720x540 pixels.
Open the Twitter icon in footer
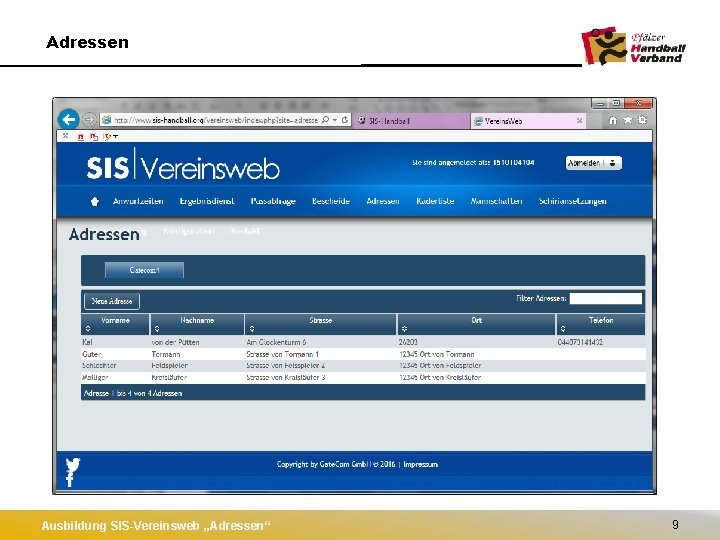point(73,465)
